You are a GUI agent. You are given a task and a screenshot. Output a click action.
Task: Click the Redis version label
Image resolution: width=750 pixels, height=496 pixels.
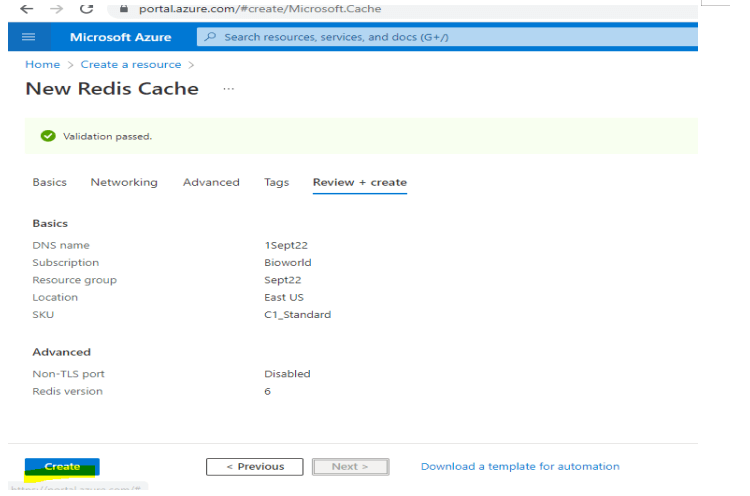coord(67,391)
